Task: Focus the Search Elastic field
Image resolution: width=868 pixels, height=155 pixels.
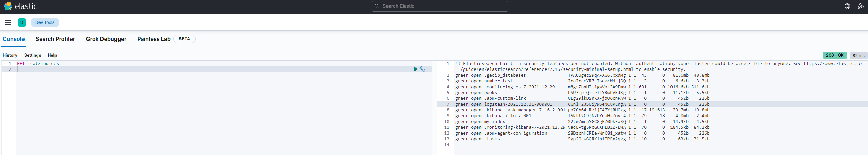Action: point(440,6)
